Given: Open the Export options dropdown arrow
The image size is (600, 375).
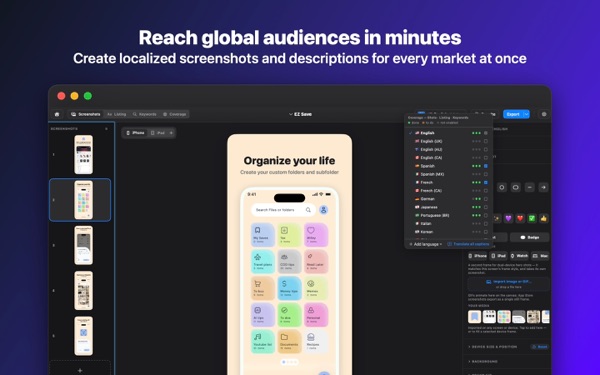Looking at the screenshot, I should pyautogui.click(x=527, y=114).
